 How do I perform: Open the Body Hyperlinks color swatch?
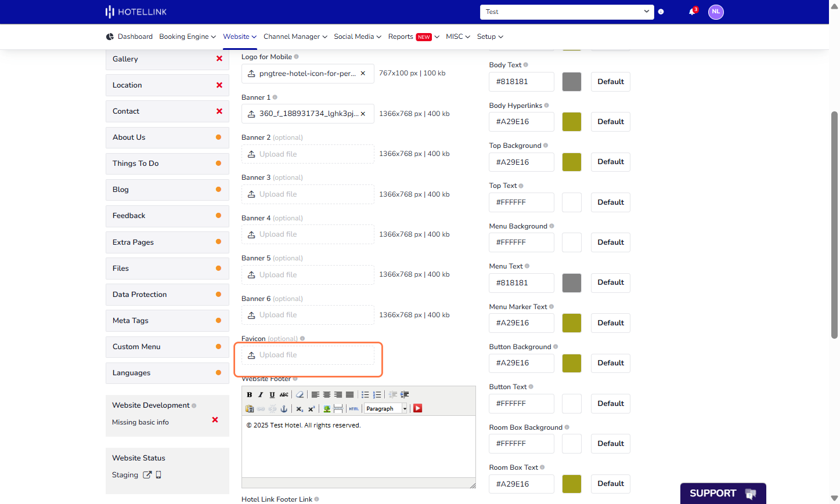pos(572,122)
